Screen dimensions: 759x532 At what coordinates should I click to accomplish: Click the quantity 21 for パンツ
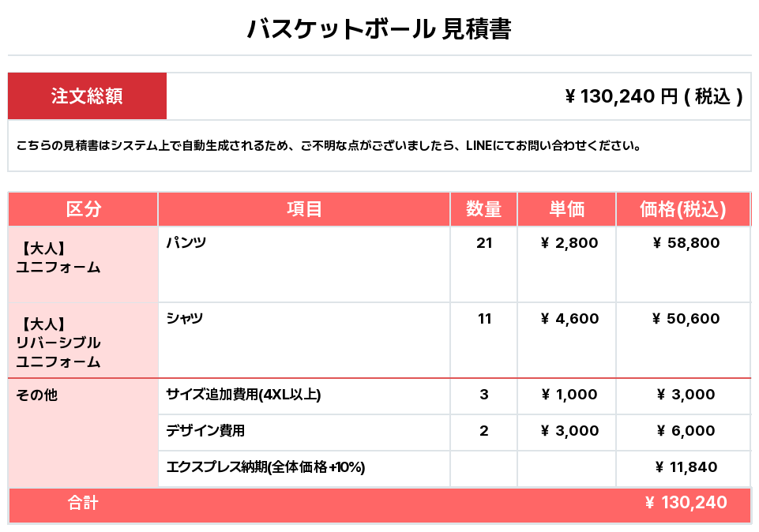[x=483, y=243]
